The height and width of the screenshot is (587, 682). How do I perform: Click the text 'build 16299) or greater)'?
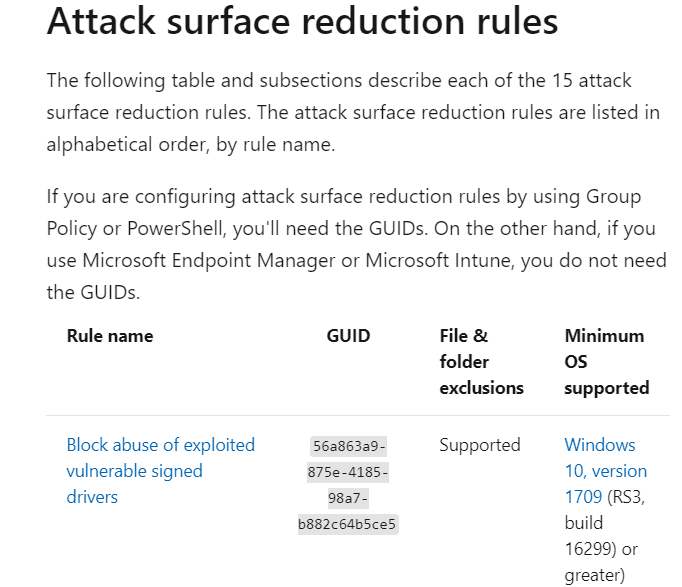pos(600,549)
